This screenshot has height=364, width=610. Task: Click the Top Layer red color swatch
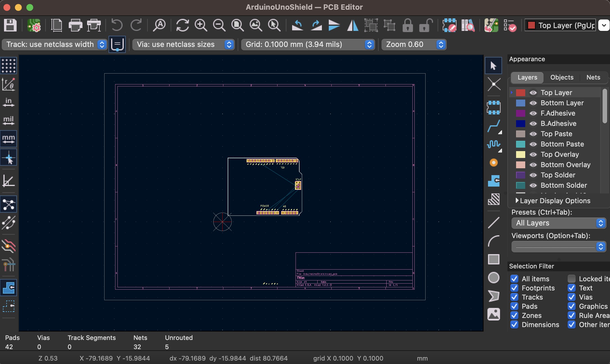pyautogui.click(x=520, y=93)
